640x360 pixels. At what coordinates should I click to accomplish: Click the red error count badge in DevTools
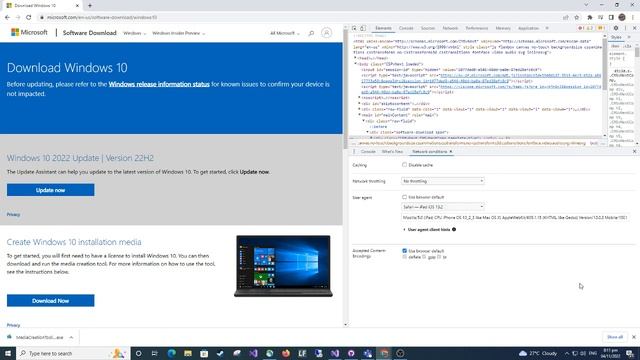(x=581, y=28)
